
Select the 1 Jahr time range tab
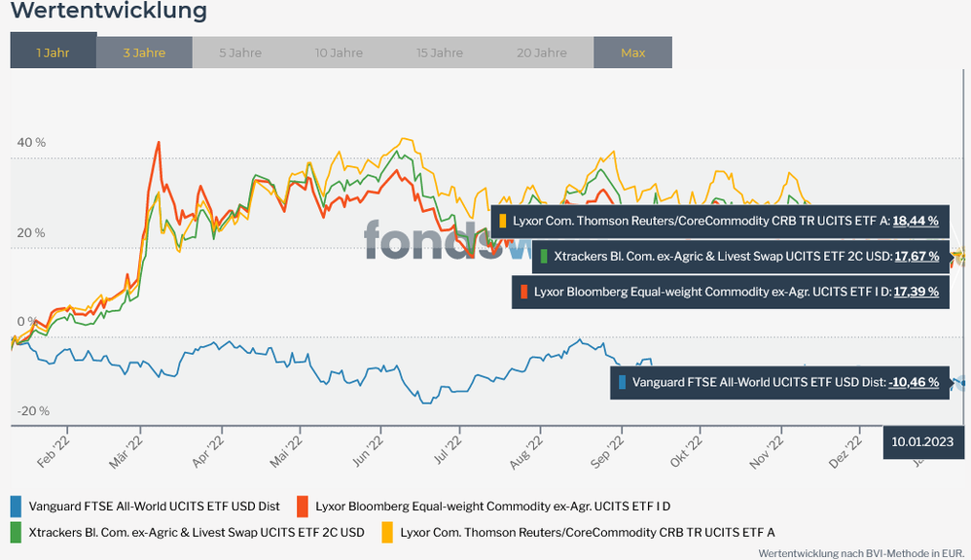pyautogui.click(x=53, y=52)
